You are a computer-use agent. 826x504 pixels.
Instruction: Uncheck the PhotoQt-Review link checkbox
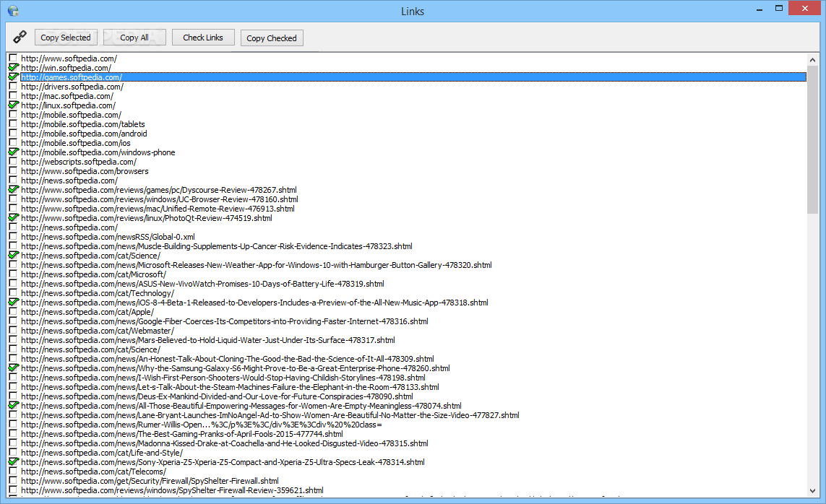click(x=12, y=218)
